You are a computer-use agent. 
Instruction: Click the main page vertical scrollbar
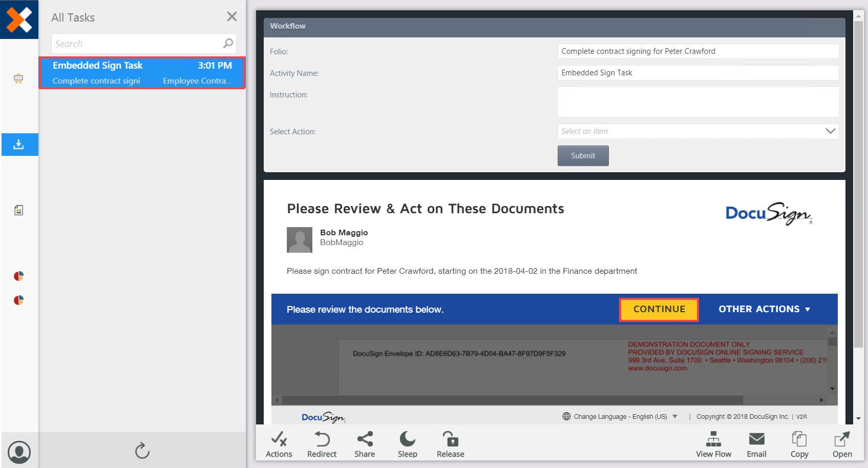point(859,185)
